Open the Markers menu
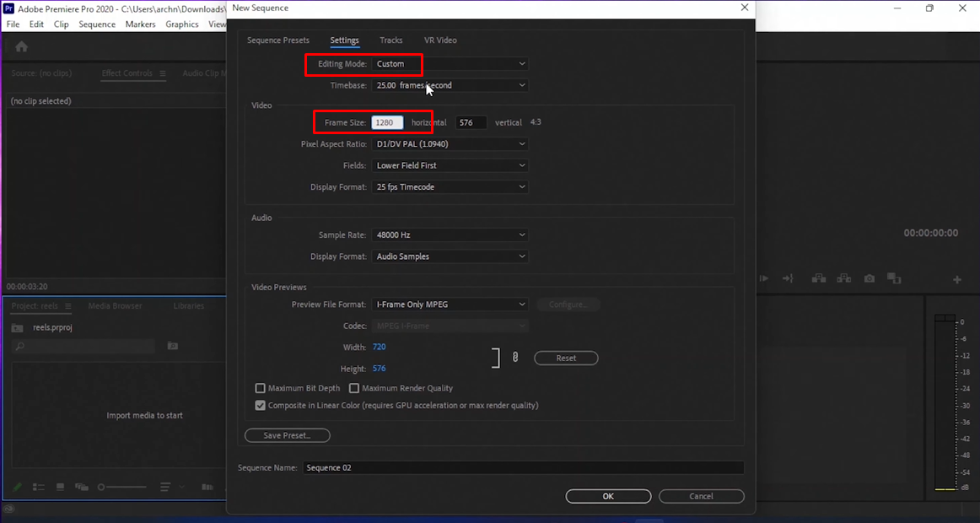Screen dimensions: 980x523 point(140,24)
